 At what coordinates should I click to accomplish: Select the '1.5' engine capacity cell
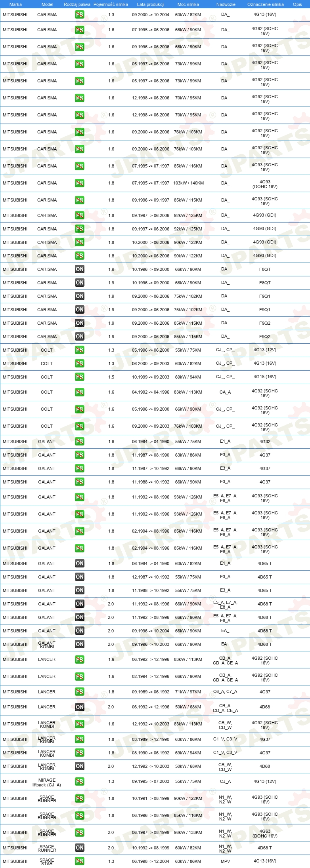click(x=111, y=377)
